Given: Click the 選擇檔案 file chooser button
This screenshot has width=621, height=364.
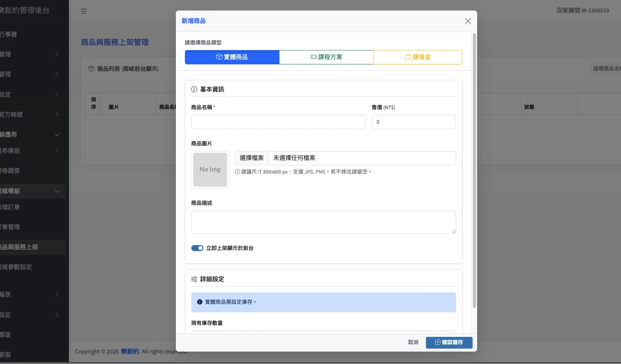Looking at the screenshot, I should coord(252,158).
